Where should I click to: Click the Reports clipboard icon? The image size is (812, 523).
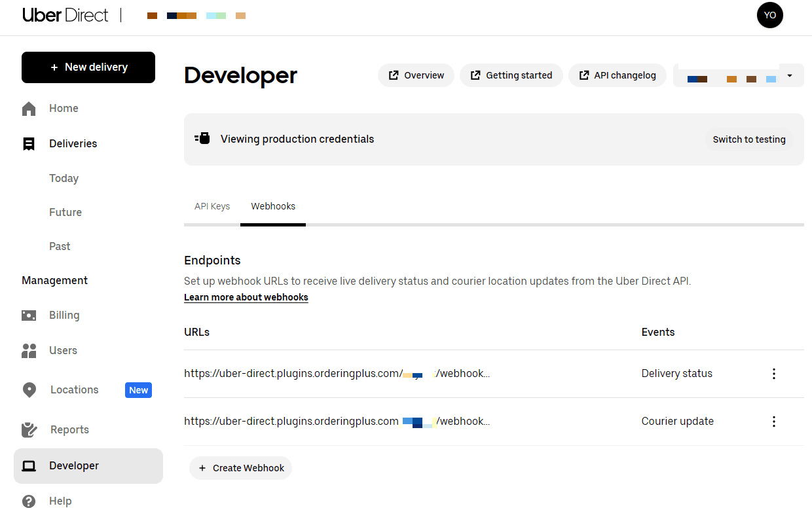(x=29, y=430)
